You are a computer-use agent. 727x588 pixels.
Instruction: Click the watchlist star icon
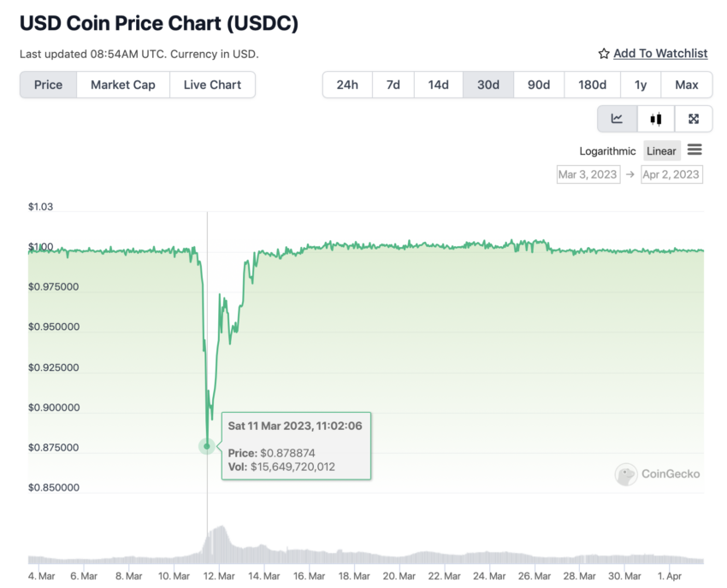604,54
